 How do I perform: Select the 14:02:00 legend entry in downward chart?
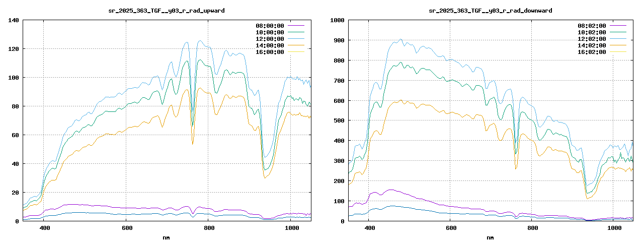pos(591,45)
